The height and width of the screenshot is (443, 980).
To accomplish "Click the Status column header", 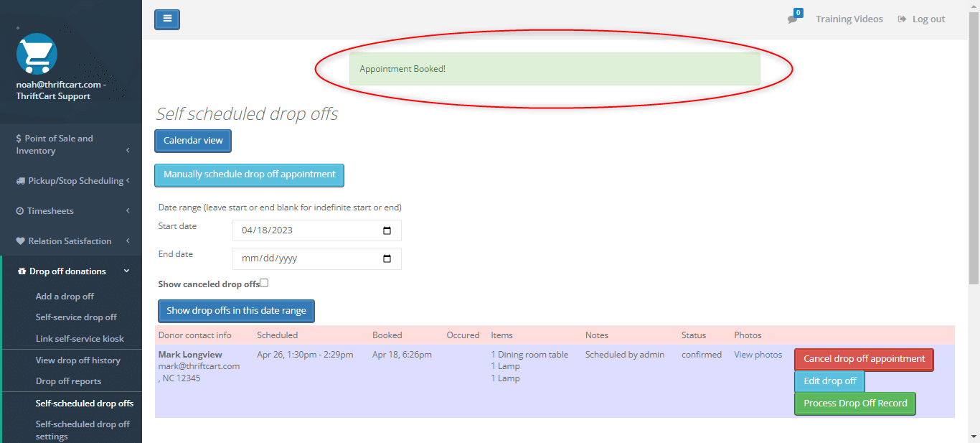I will (694, 335).
